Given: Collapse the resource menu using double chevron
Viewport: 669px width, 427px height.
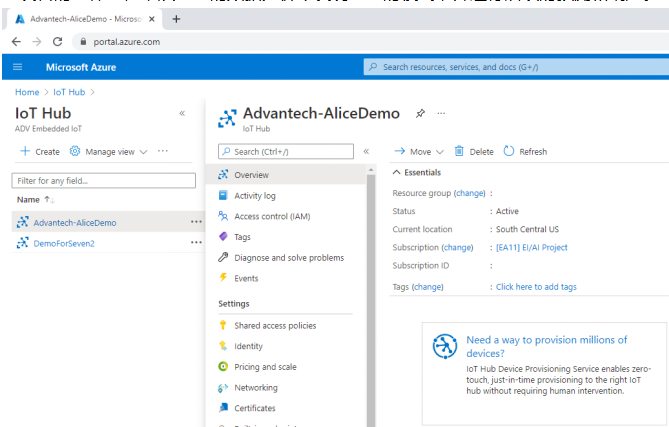Looking at the screenshot, I should (x=365, y=151).
